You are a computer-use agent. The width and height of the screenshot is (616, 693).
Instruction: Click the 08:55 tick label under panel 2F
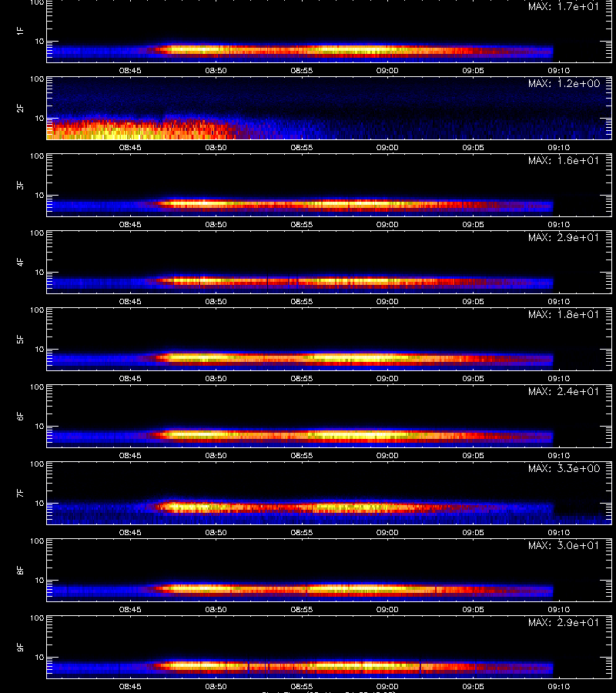pyautogui.click(x=302, y=147)
